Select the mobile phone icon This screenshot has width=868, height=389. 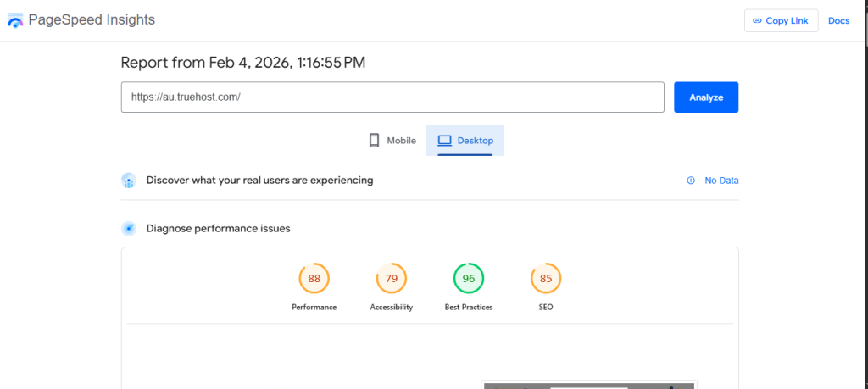pos(374,140)
